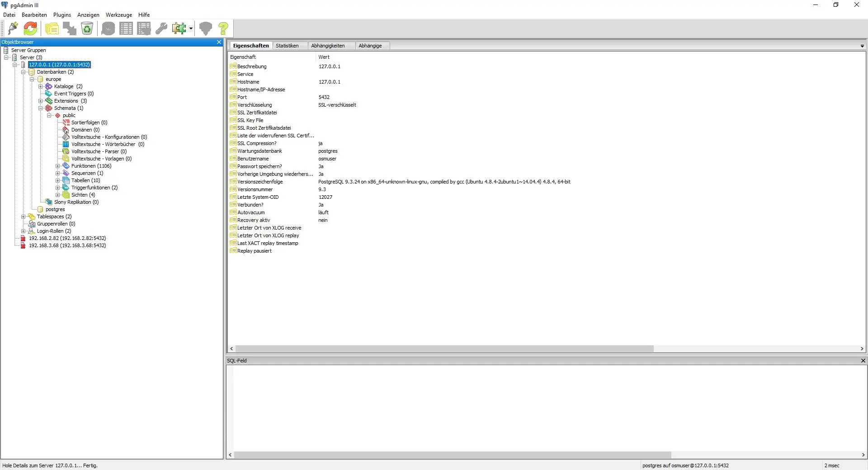Click the wrench maintenance toolbar icon
The image size is (868, 470).
coord(161,28)
